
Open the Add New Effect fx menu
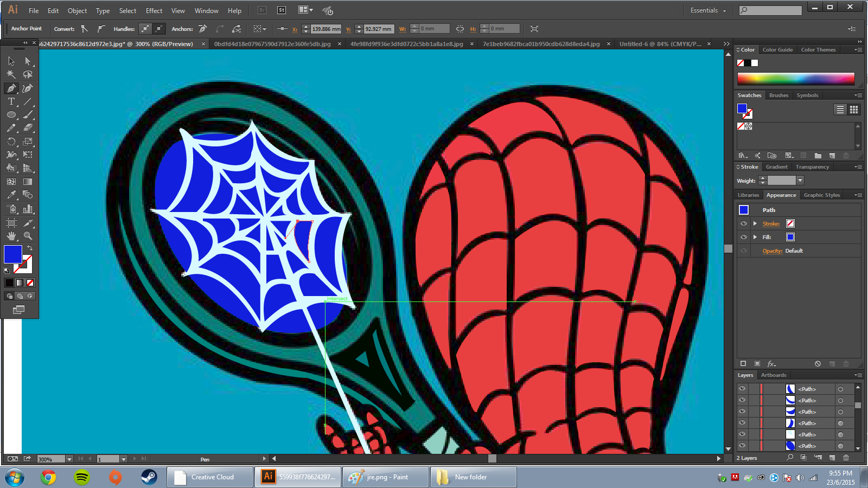tap(771, 363)
